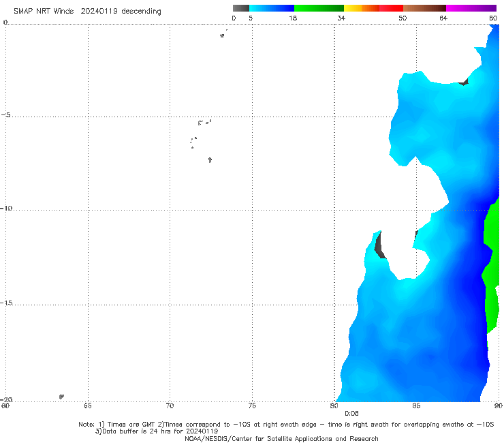
Task: Click the color bar label '34'
Action: coord(341,18)
